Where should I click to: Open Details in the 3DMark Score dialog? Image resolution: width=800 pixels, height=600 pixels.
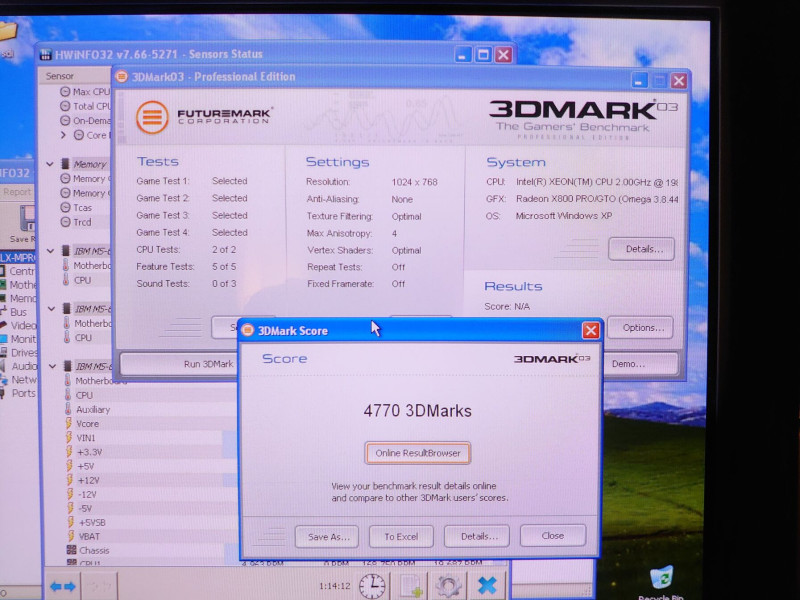pos(477,536)
